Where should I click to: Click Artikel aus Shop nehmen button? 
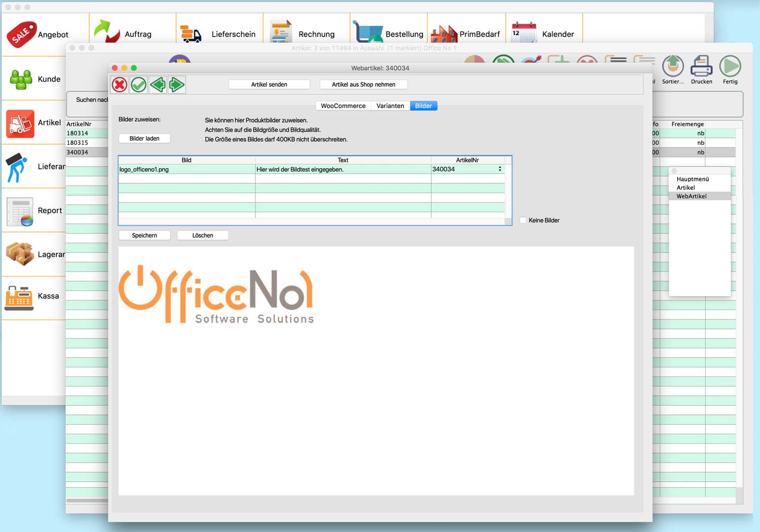coord(364,85)
